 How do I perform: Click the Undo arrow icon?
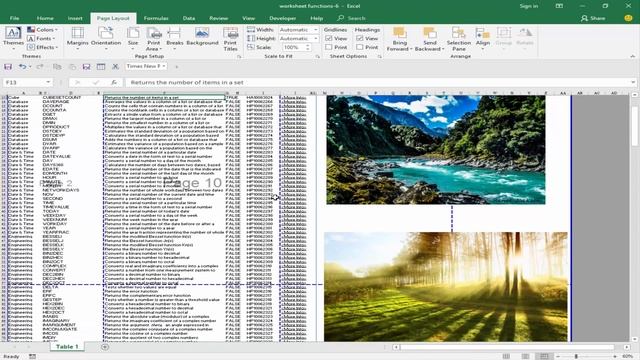pyautogui.click(x=22, y=67)
